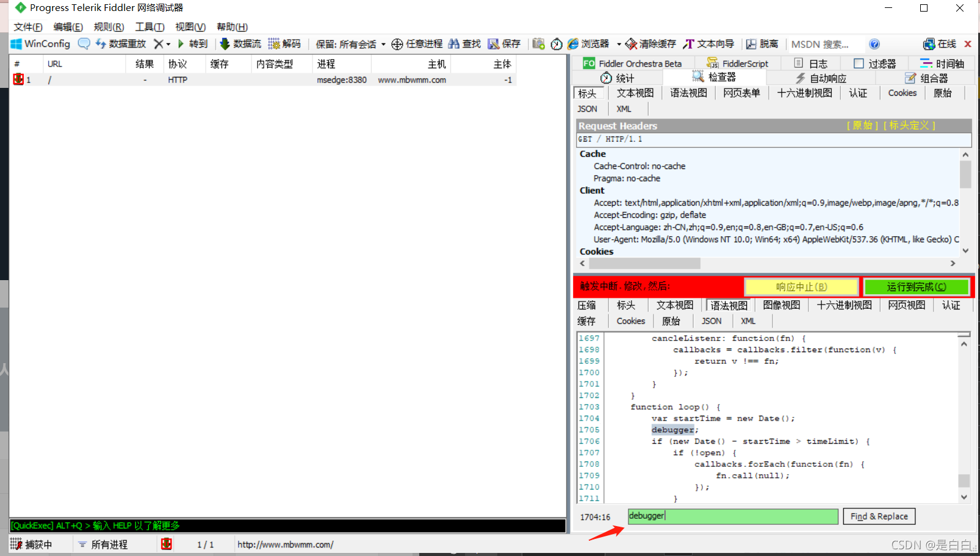Click the comment speech bubble icon
The height and width of the screenshot is (556, 980).
click(x=84, y=44)
